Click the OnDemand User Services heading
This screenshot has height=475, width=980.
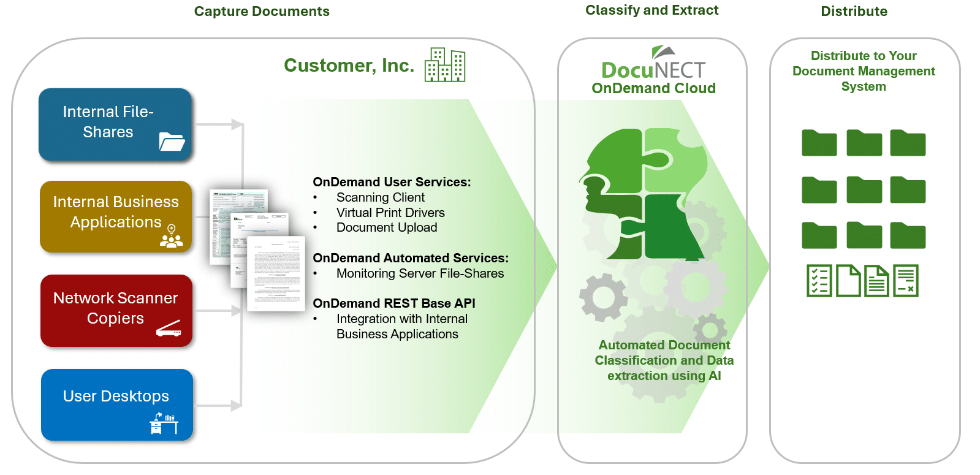[392, 182]
